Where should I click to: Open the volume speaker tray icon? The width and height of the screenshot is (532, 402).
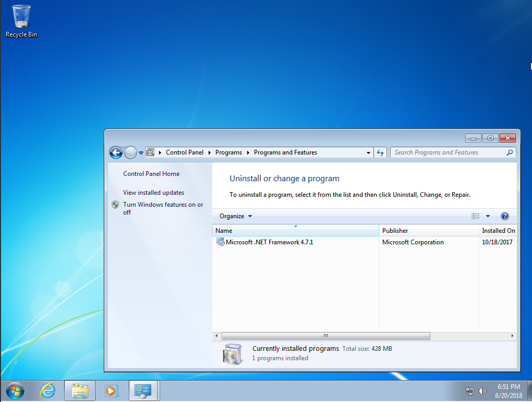482,391
